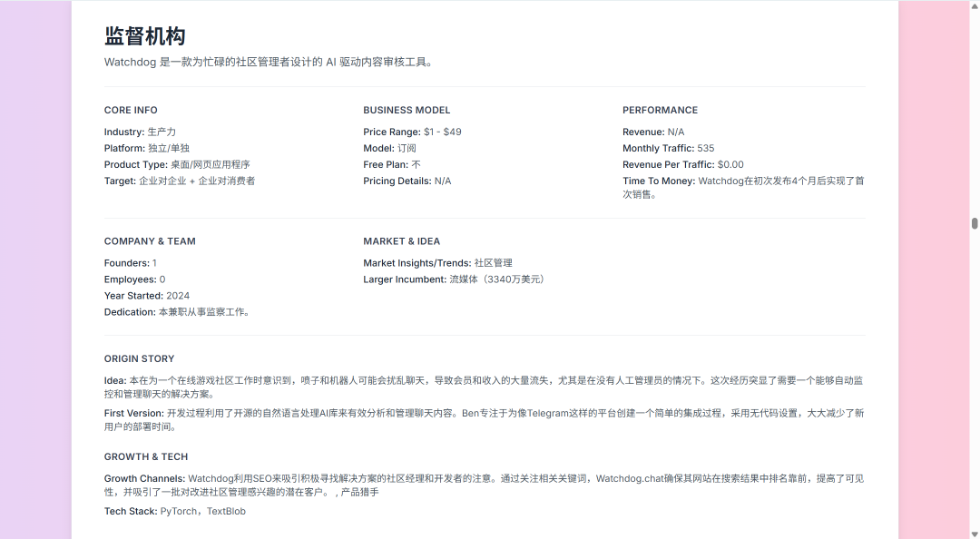Image resolution: width=980 pixels, height=539 pixels.
Task: Click the page scrollbar thumb
Action: coord(975,223)
